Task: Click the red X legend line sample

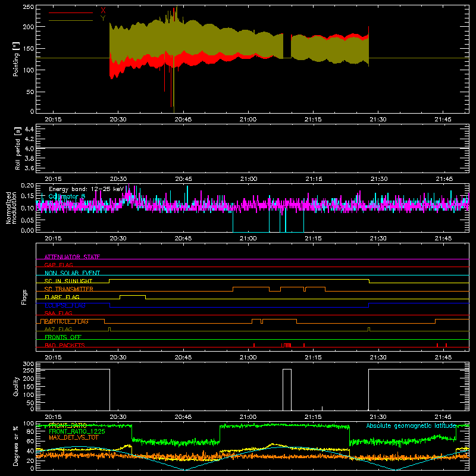Action: (x=71, y=12)
